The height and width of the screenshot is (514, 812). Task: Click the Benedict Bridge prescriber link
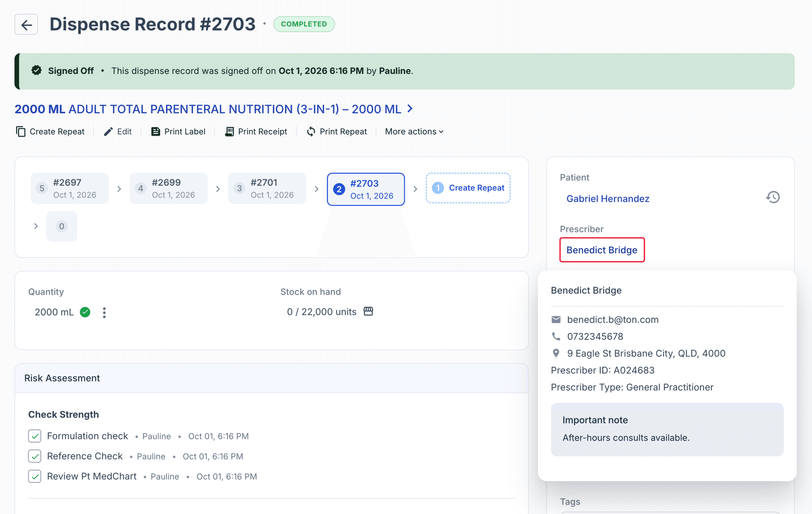click(x=602, y=250)
